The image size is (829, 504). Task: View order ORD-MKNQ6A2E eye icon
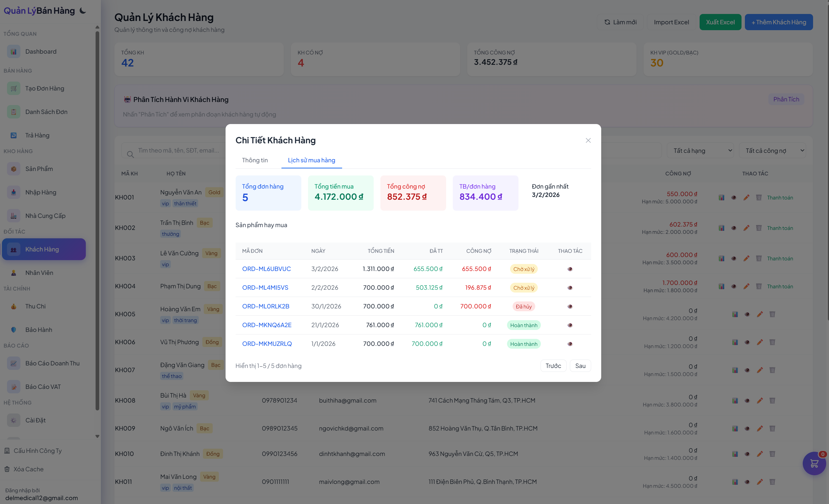570,325
